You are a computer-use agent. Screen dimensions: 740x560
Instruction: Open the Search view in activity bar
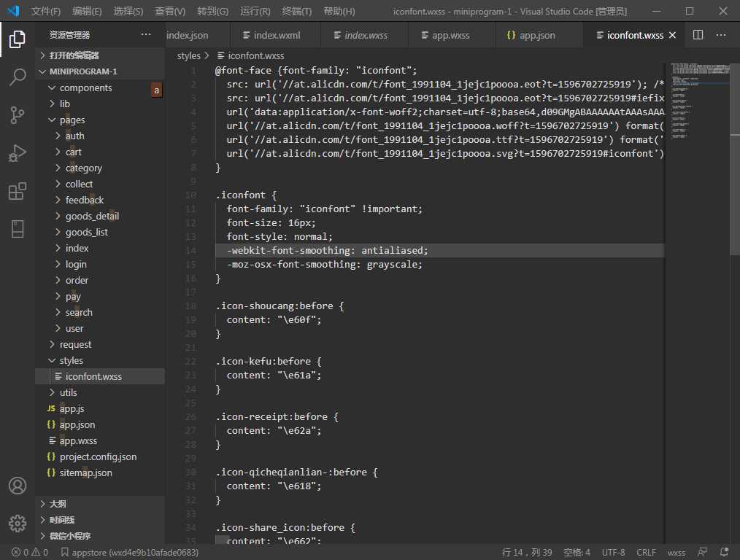pyautogui.click(x=17, y=77)
